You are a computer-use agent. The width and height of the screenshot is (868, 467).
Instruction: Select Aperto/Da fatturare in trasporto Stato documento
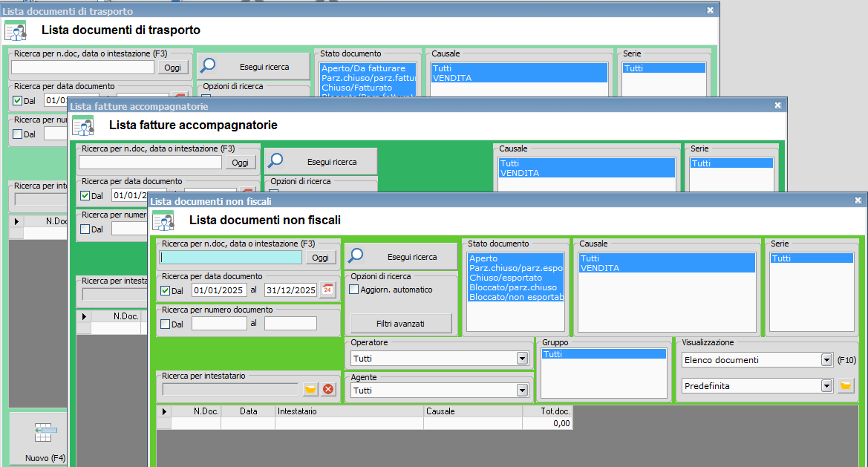368,68
